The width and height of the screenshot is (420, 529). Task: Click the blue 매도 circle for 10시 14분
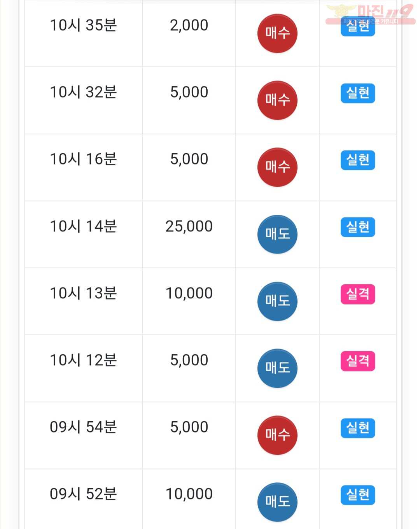[x=277, y=234]
